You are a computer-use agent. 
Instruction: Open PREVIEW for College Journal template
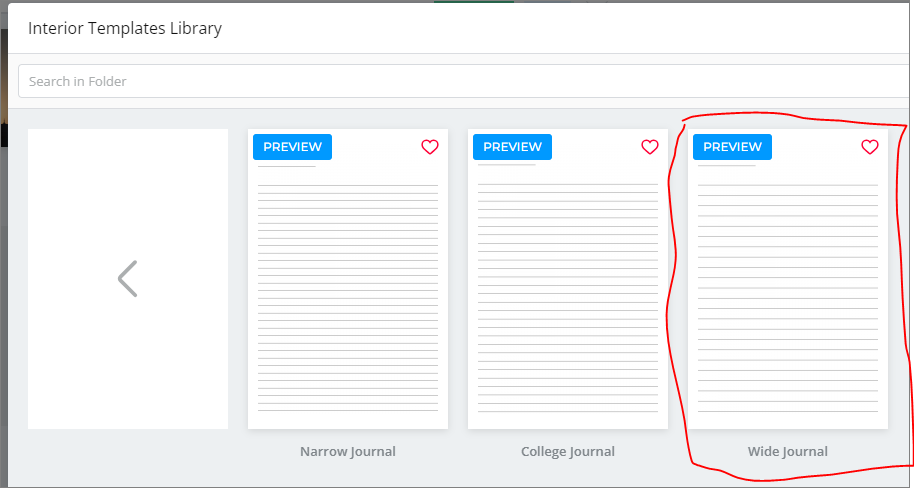[512, 147]
